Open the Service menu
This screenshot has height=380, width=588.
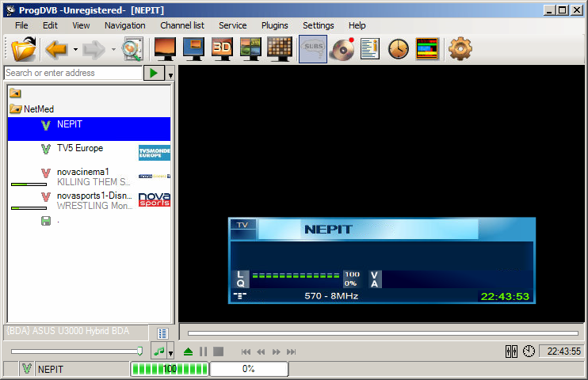click(x=233, y=25)
